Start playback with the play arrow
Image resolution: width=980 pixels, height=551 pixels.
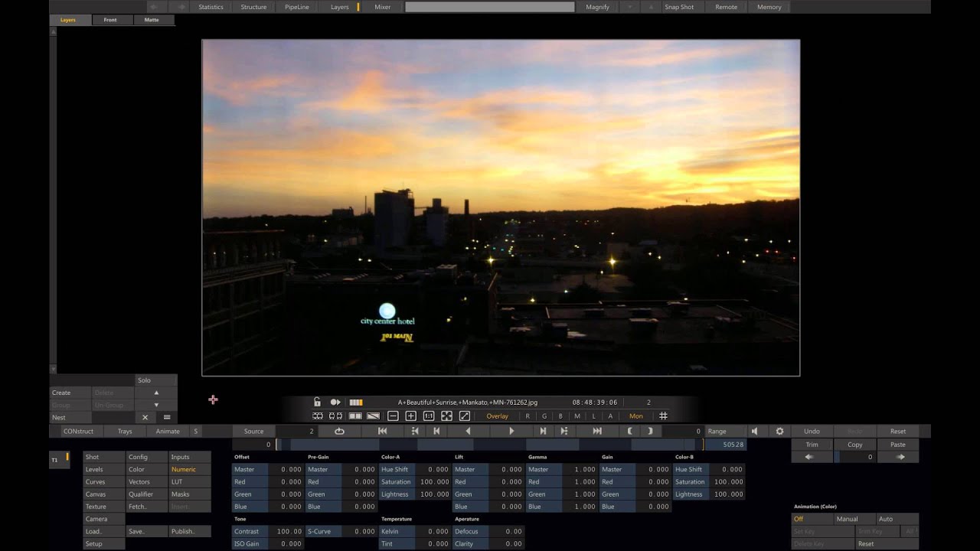pyautogui.click(x=511, y=432)
